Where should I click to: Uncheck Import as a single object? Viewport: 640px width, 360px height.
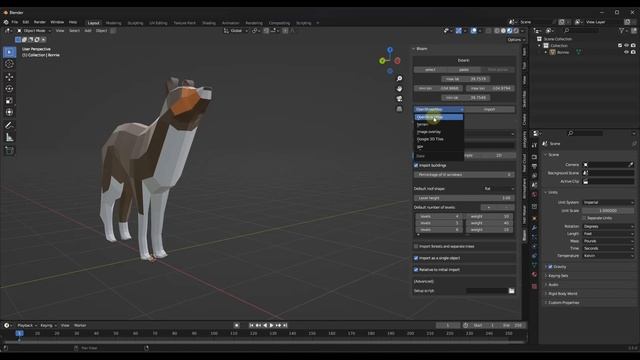(416, 258)
